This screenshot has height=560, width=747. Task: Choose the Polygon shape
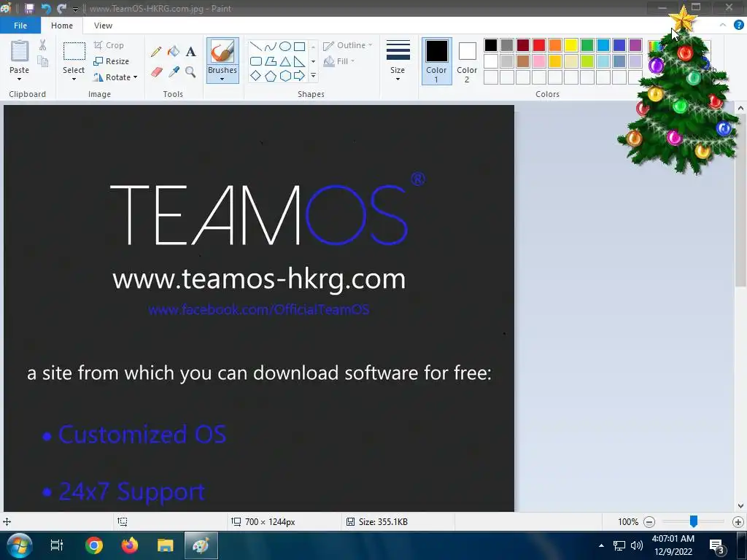[270, 61]
